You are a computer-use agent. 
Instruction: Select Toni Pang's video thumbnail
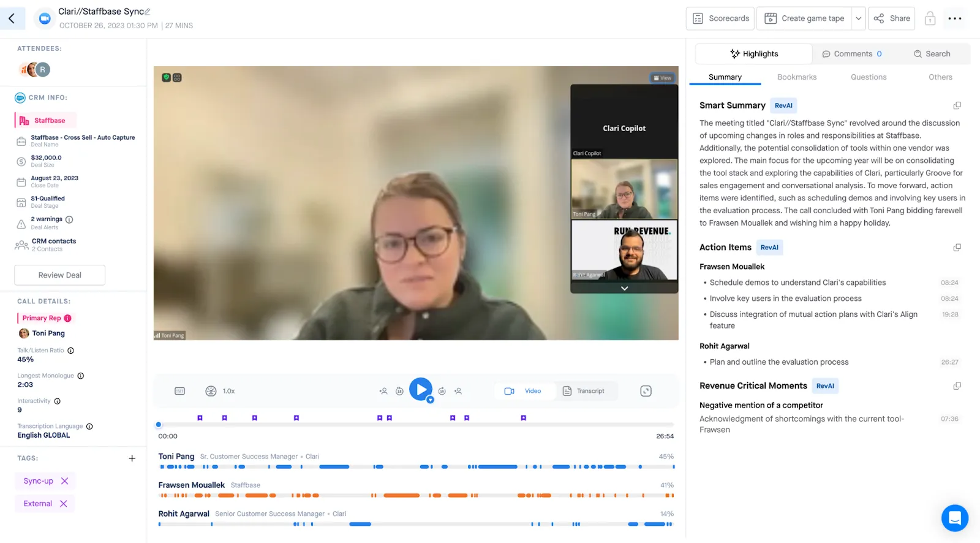pos(624,189)
